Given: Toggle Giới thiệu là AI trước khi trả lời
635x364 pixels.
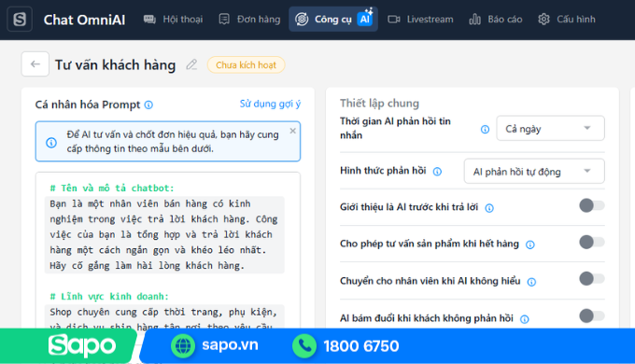Looking at the screenshot, I should click(x=591, y=205).
